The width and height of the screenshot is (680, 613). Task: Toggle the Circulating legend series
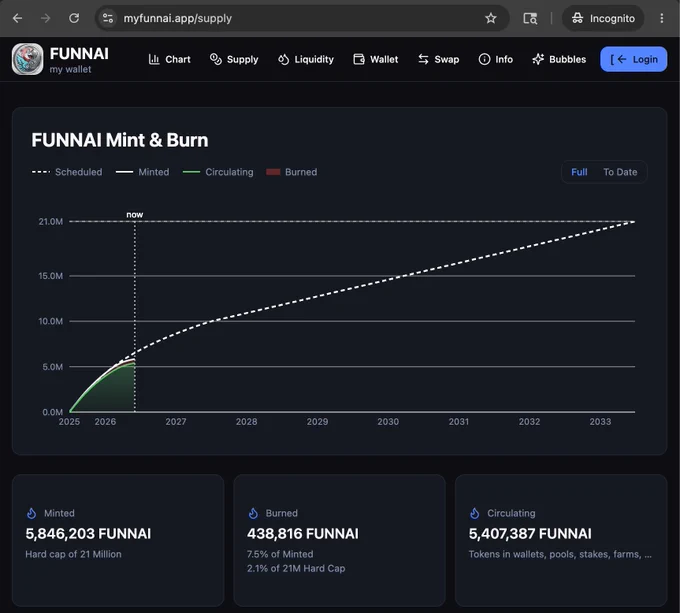click(x=218, y=172)
